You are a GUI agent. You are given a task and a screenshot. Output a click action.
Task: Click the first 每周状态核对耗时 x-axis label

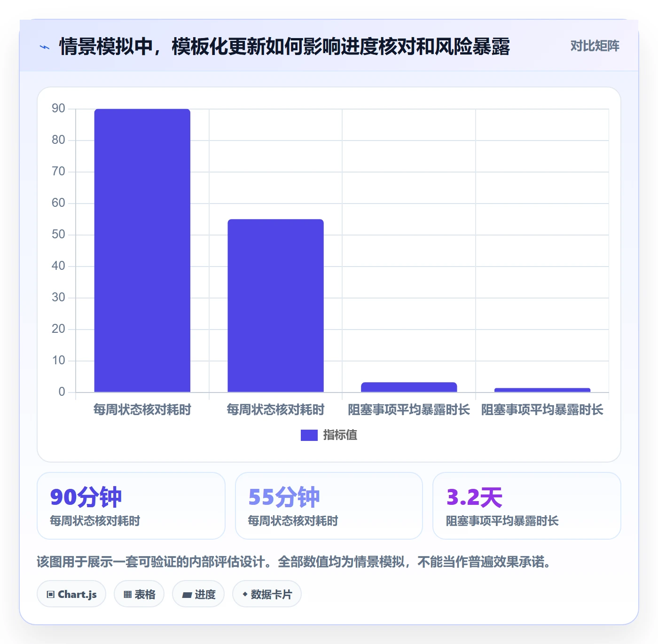click(x=142, y=410)
